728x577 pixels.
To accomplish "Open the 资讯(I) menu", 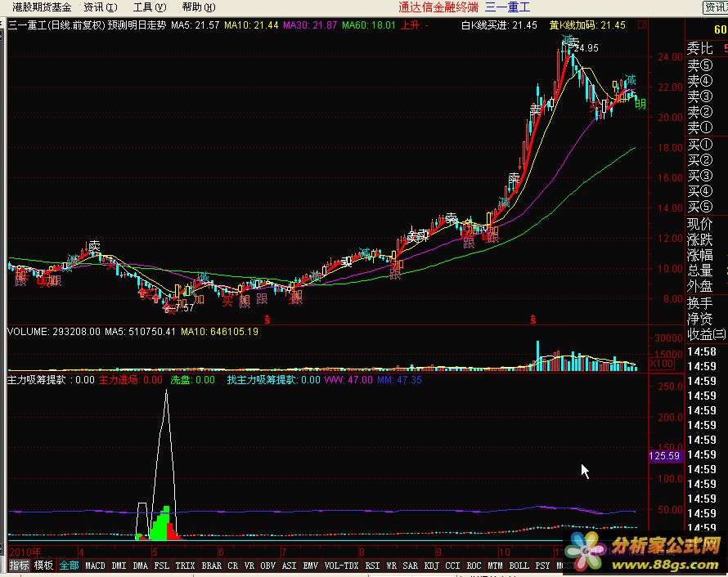I will (101, 7).
